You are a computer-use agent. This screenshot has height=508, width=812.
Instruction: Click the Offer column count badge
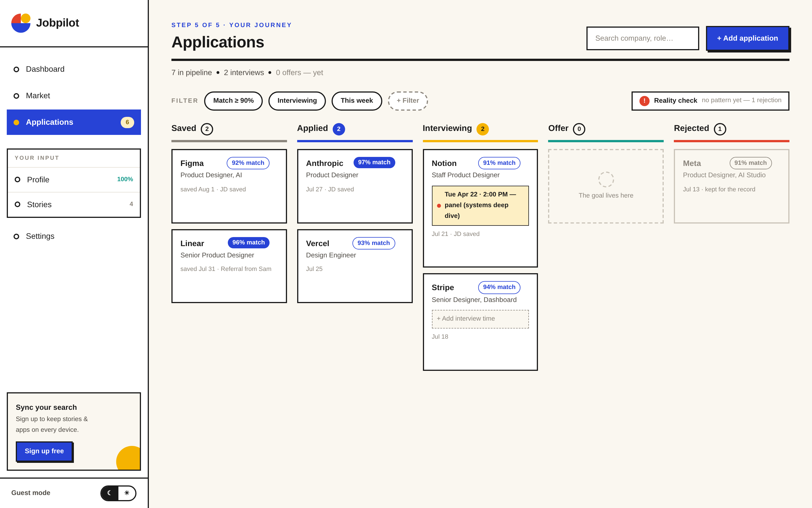[579, 129]
